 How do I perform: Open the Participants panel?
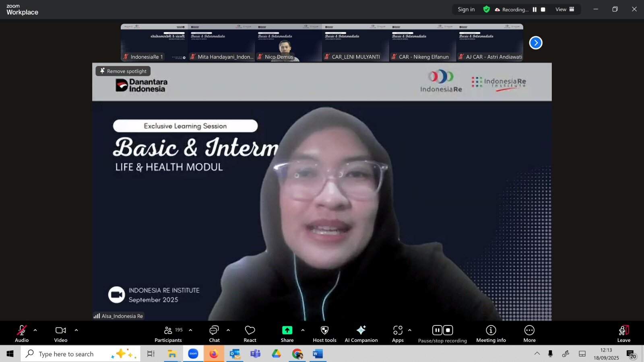(168, 333)
